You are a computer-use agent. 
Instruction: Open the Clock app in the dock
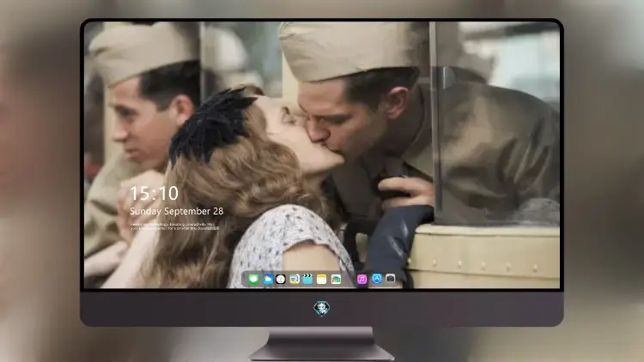pyautogui.click(x=281, y=280)
